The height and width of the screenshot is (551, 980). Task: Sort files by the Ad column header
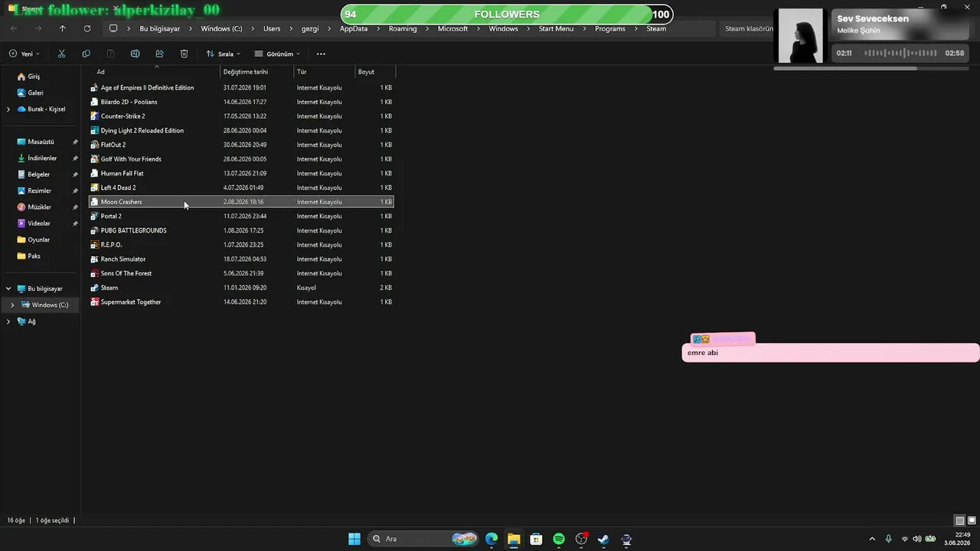point(155,72)
